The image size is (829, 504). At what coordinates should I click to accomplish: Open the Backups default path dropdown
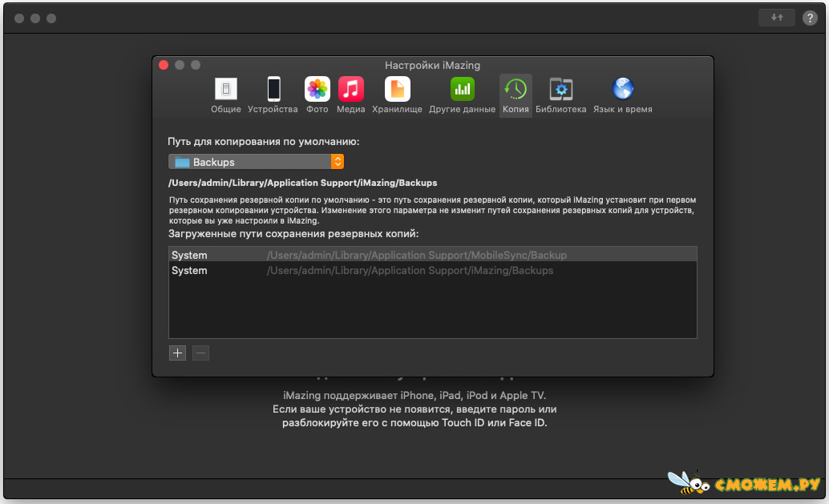[256, 162]
